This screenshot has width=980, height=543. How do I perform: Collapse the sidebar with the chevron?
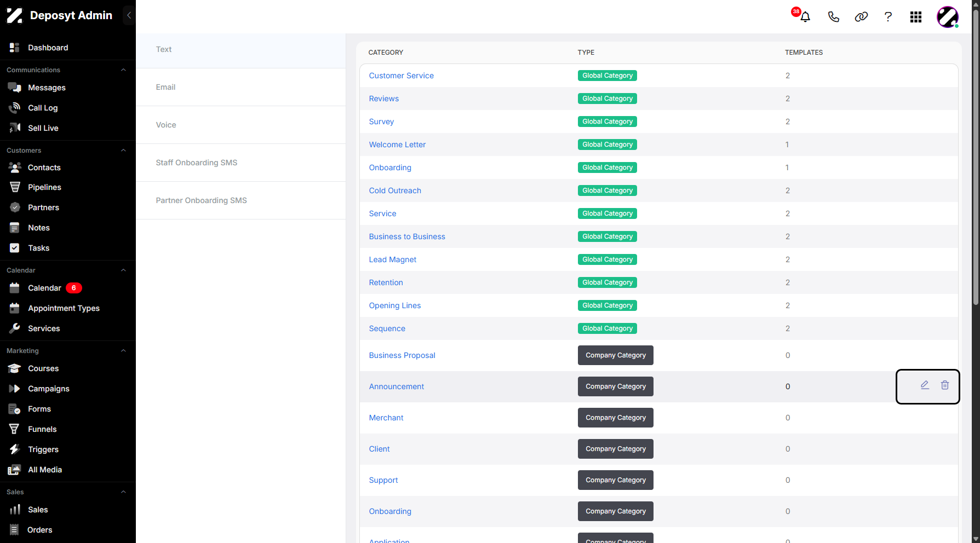(x=129, y=15)
